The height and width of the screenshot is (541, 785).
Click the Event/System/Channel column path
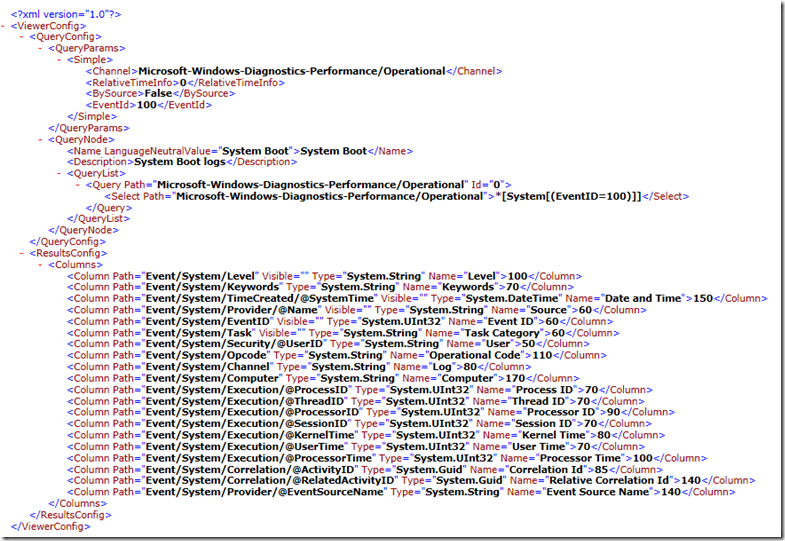point(207,367)
